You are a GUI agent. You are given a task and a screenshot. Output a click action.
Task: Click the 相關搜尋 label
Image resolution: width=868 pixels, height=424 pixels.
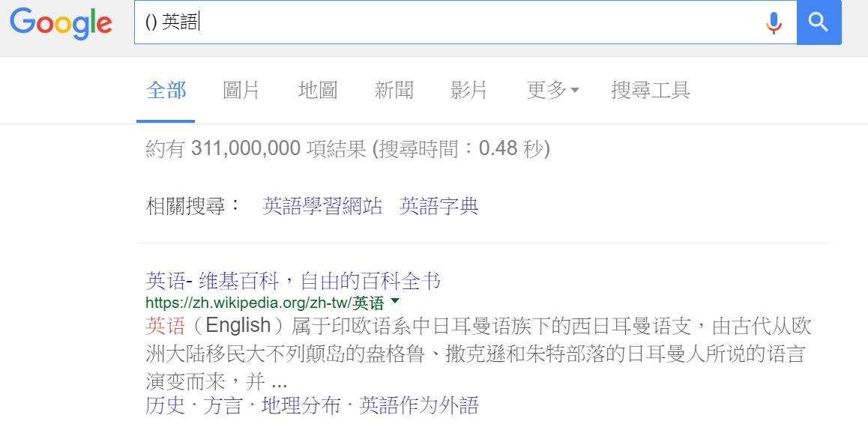tap(193, 207)
